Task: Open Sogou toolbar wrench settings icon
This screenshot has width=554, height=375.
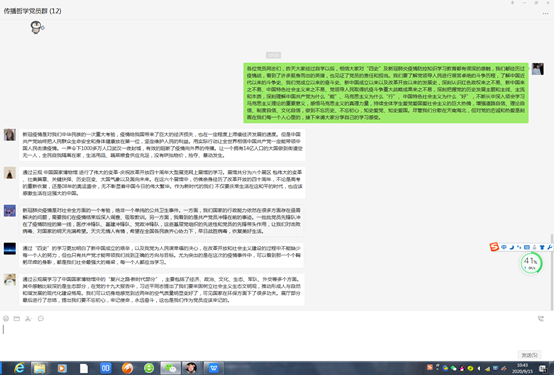Action: tap(549, 247)
